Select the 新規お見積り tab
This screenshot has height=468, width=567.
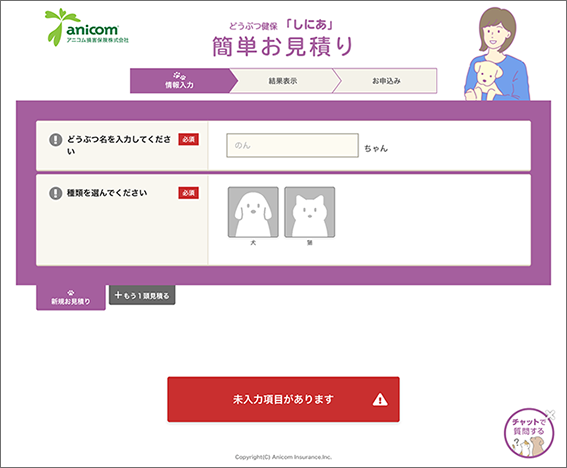click(x=71, y=297)
